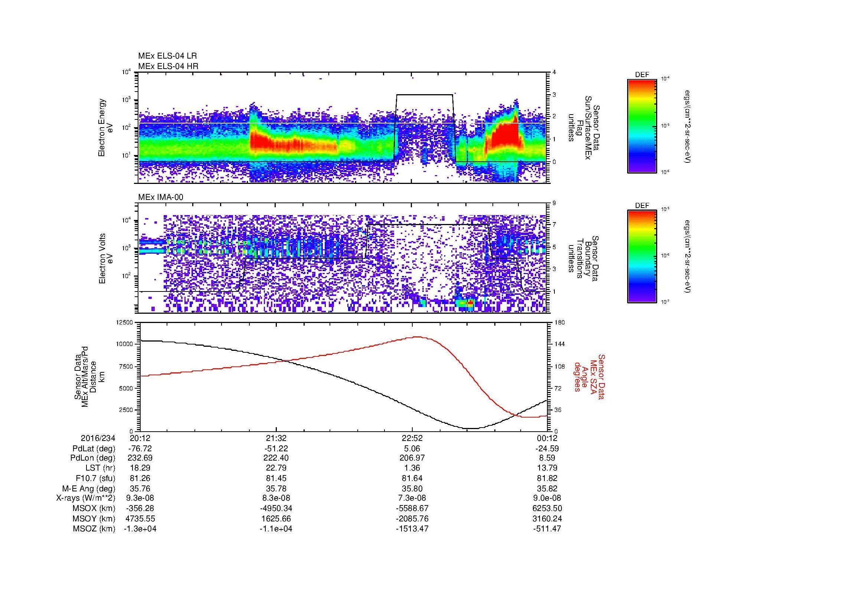Click the 'Sun/Surface/MEx Flag' axis label

585,128
